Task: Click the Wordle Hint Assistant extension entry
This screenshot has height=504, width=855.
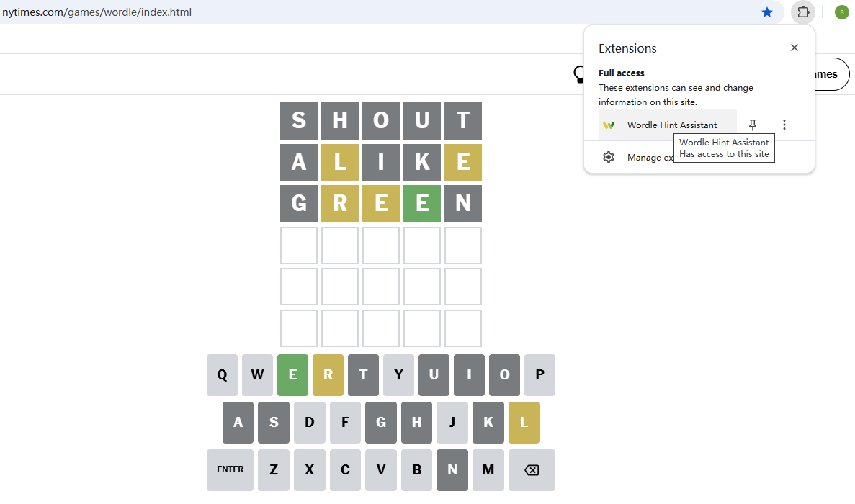Action: click(668, 125)
